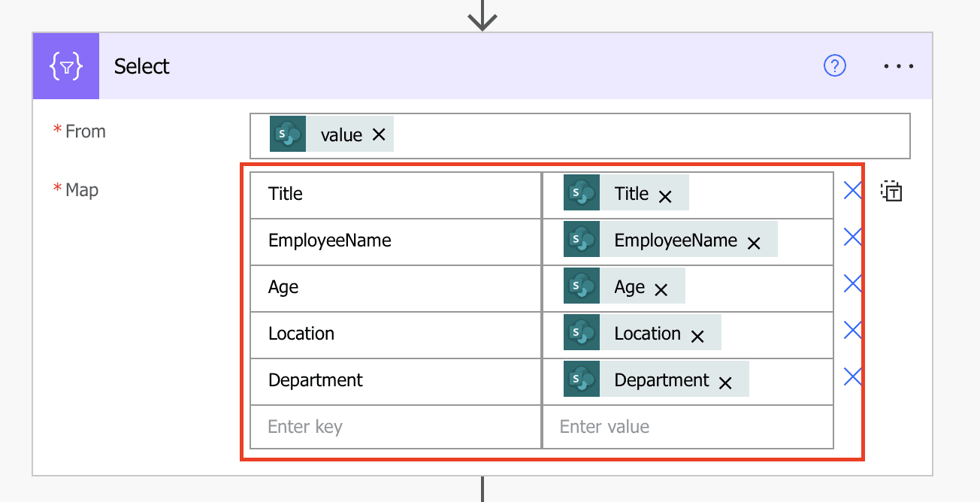Image resolution: width=980 pixels, height=502 pixels.
Task: Select the Location dynamic token text
Action: point(648,334)
